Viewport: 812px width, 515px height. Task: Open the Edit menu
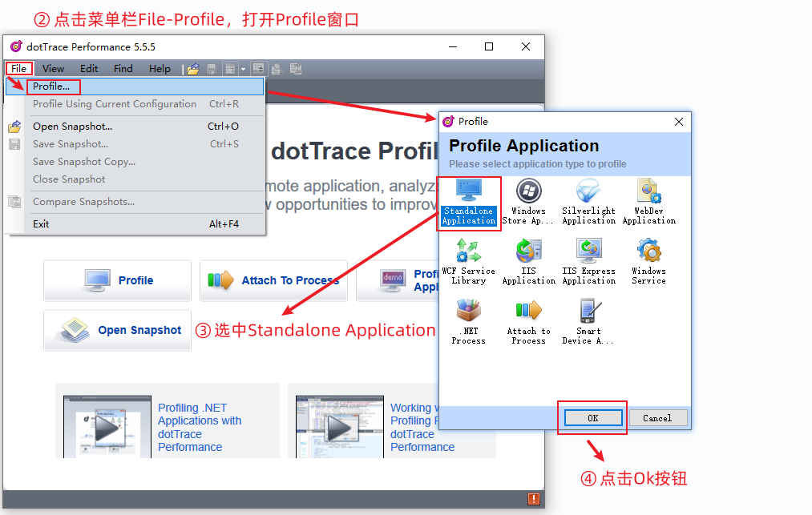click(x=88, y=68)
